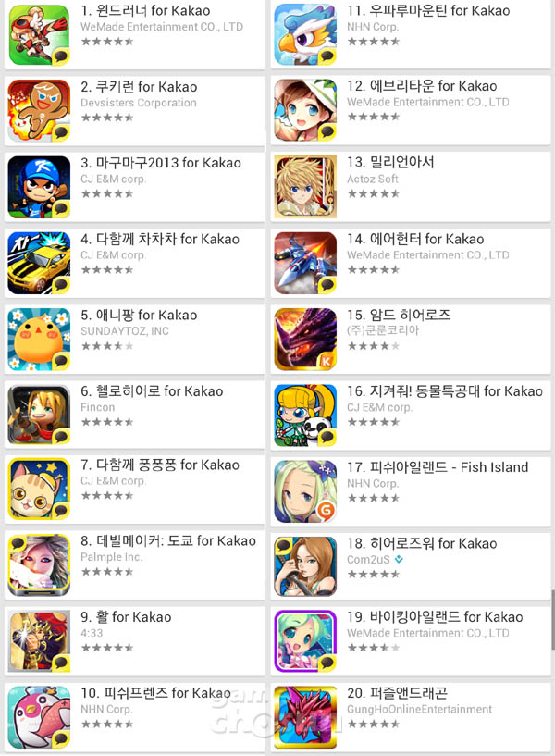Click the Com2uS developer name
The height and width of the screenshot is (756, 555).
(368, 560)
